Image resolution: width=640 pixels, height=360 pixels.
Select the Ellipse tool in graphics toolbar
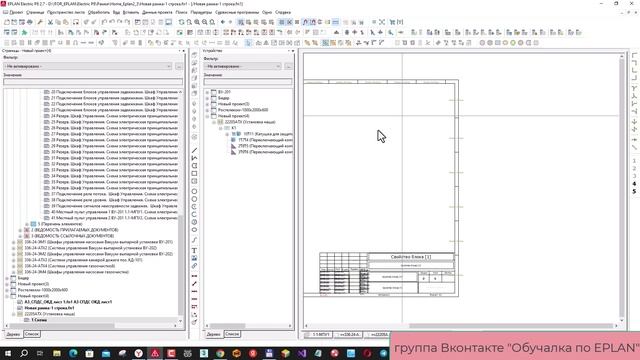point(194,230)
